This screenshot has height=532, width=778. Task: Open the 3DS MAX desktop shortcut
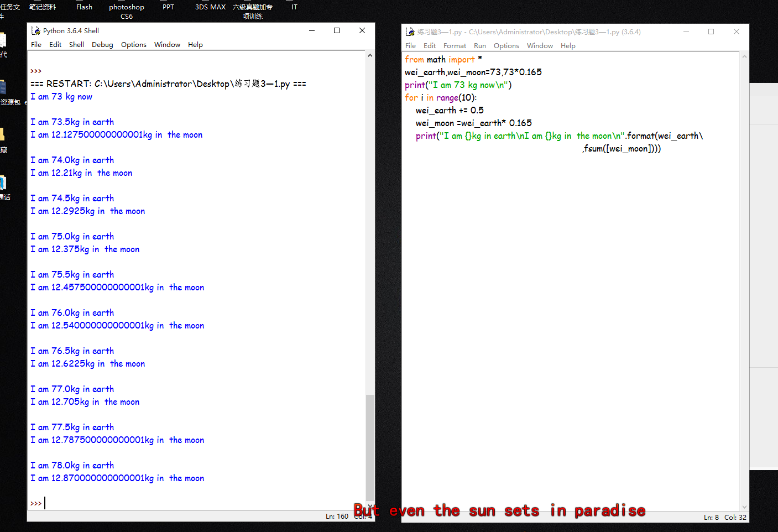tap(210, 7)
